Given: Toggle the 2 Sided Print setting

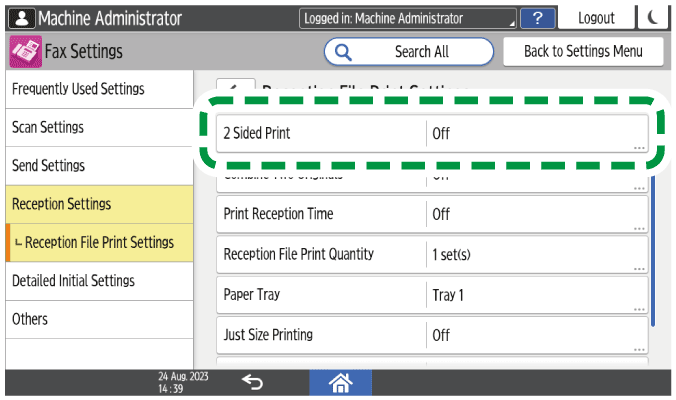Looking at the screenshot, I should coord(432,133).
